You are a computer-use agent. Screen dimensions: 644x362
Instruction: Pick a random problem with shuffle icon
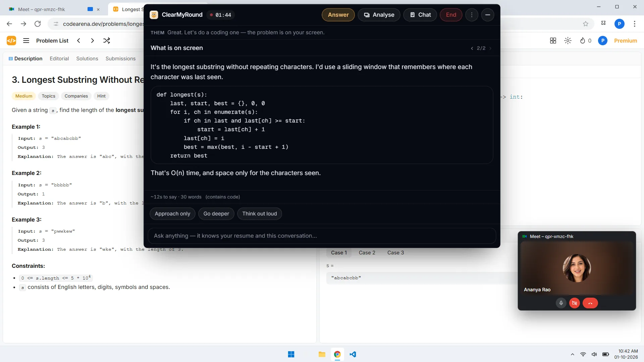(x=107, y=41)
